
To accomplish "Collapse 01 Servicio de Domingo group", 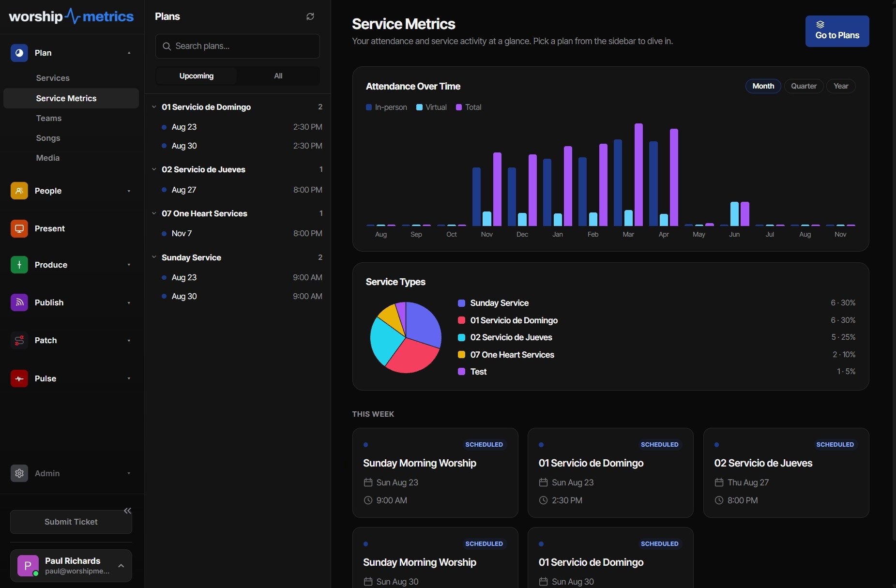I will pyautogui.click(x=154, y=107).
